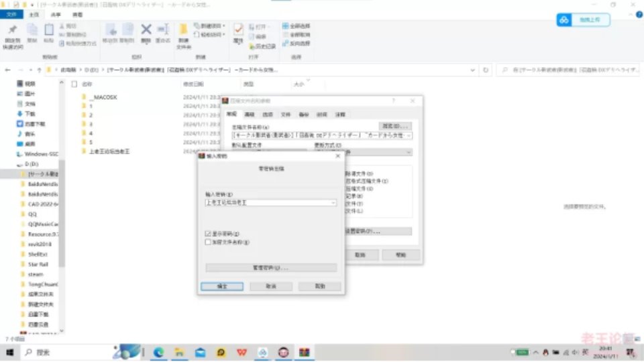
Task: Click the Cut scissors item in ribbon
Action: [68, 26]
